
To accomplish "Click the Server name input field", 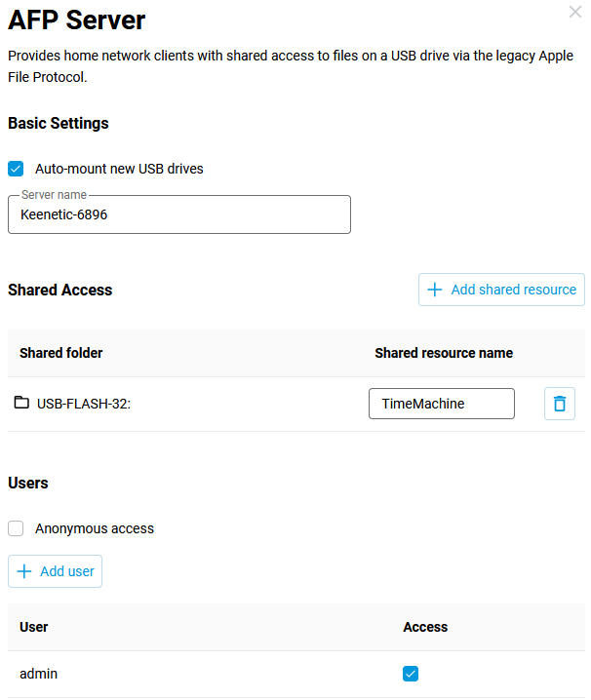I will tap(178, 214).
